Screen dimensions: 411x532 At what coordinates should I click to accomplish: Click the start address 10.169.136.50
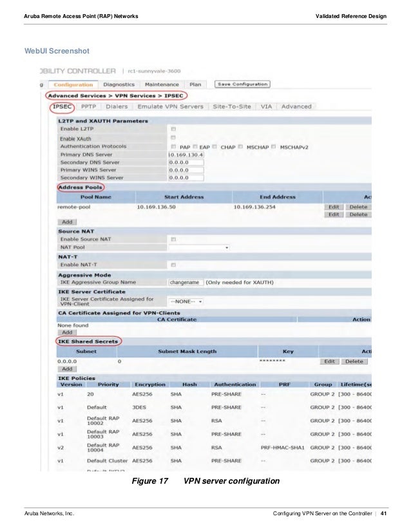tap(156, 207)
